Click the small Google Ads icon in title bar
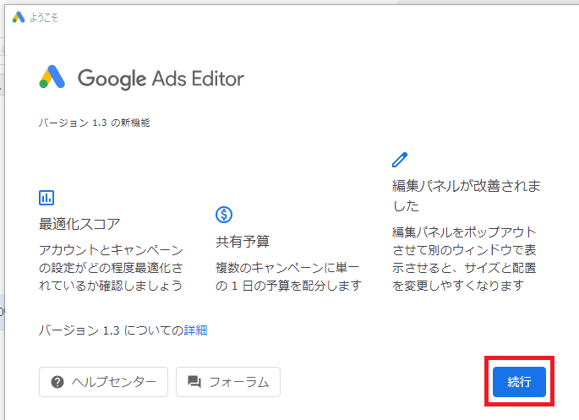Screen dimensions: 579x420 [18, 17]
